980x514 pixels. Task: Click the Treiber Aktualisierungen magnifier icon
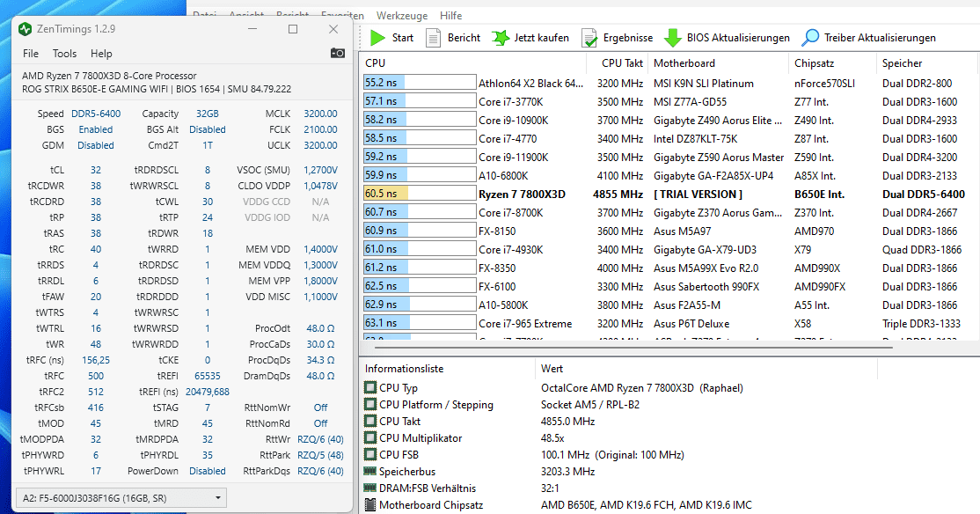click(810, 38)
